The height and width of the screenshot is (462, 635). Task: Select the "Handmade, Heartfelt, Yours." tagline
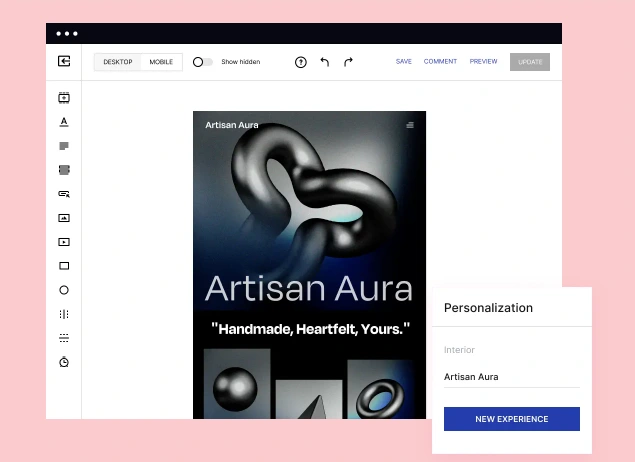click(310, 329)
